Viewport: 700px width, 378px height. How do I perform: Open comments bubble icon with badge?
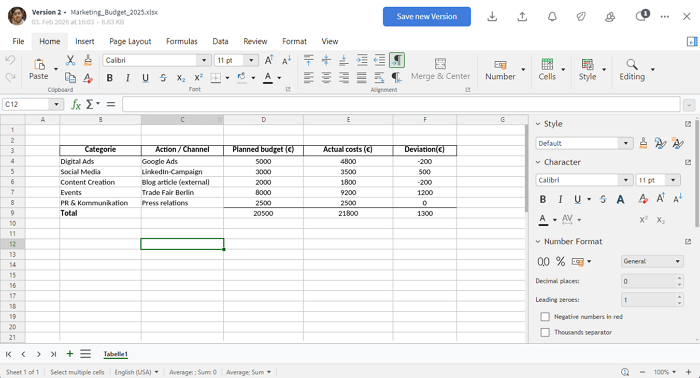pyautogui.click(x=642, y=16)
